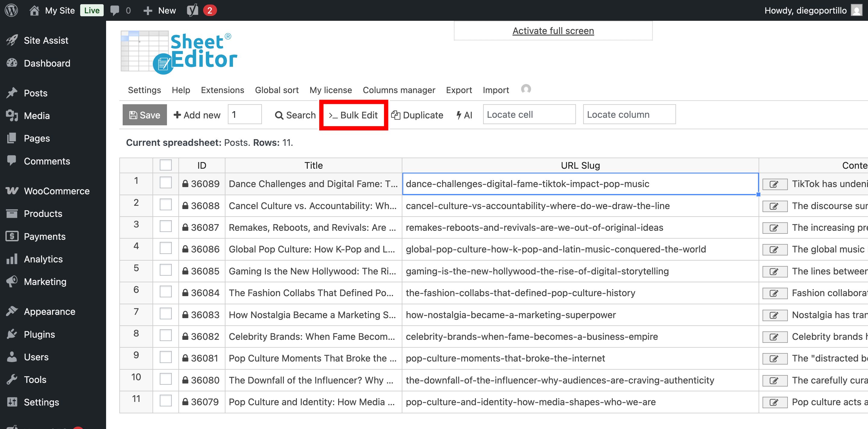This screenshot has height=429, width=868.
Task: Check the select-all header checkbox
Action: [x=165, y=165]
